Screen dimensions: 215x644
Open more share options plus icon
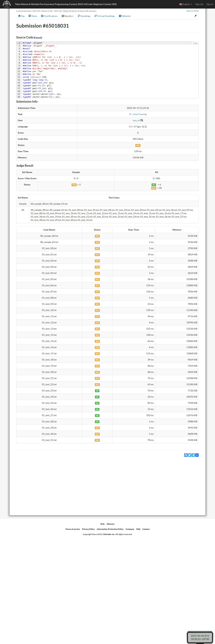click(197, 455)
